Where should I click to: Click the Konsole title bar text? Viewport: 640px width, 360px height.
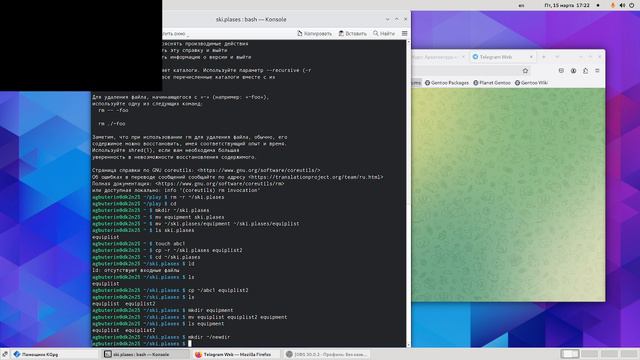(251, 19)
